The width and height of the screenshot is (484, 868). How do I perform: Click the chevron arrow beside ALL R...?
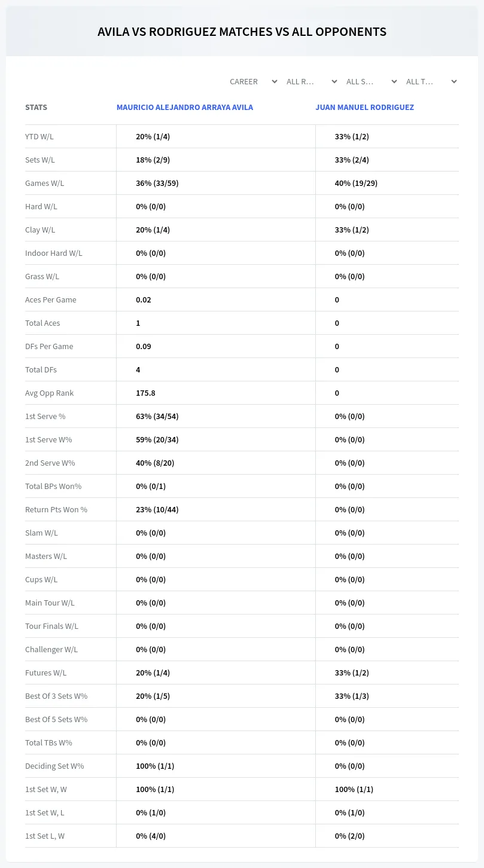point(334,81)
